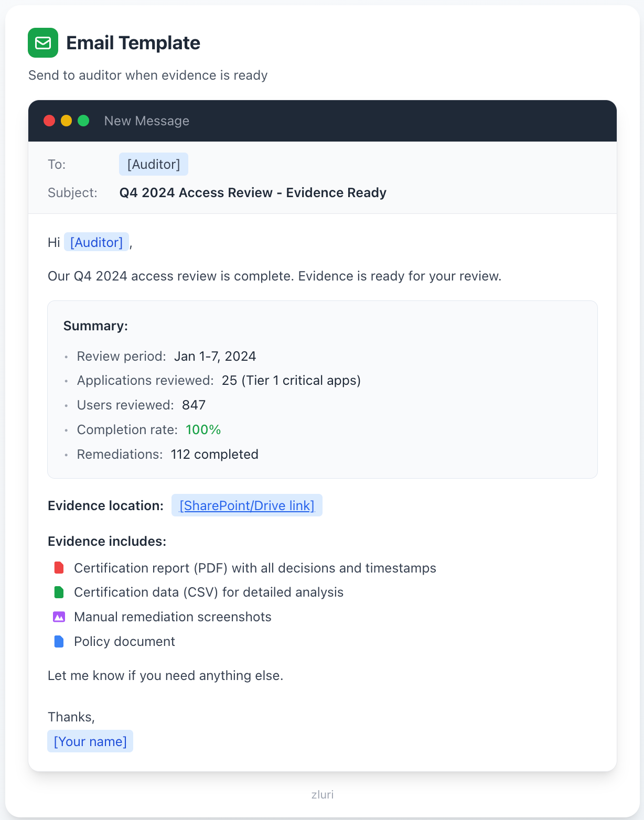Click 'Certification data (CSV)' list item text
Image resolution: width=644 pixels, height=820 pixels.
[209, 592]
